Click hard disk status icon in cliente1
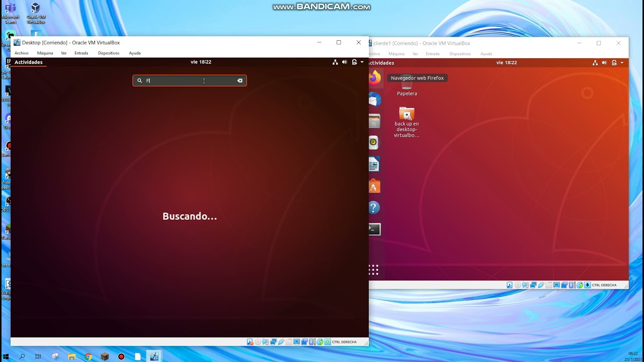 pos(510,285)
